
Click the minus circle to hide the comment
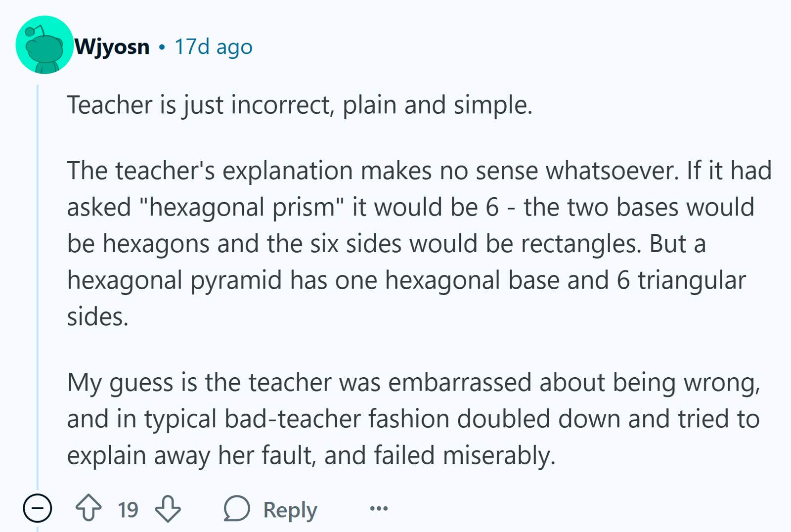click(38, 508)
